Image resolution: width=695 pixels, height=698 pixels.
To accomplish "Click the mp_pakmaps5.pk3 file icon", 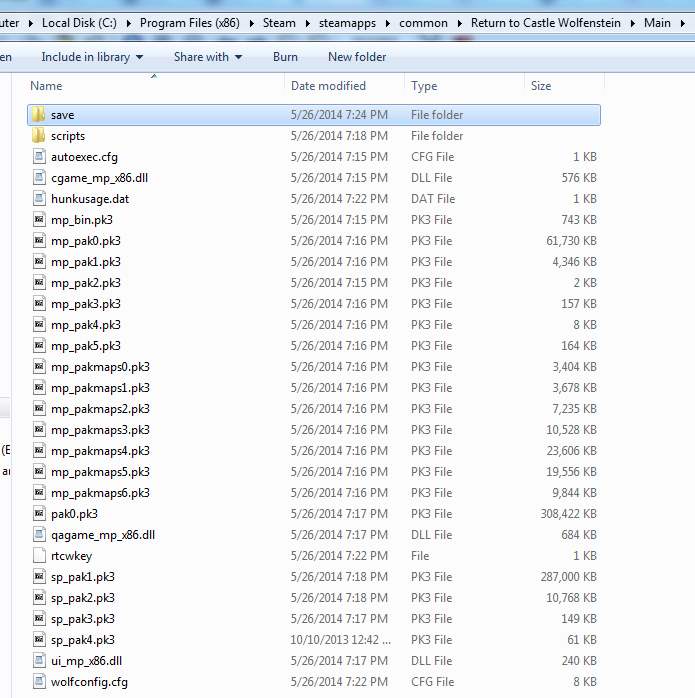I will tap(39, 471).
